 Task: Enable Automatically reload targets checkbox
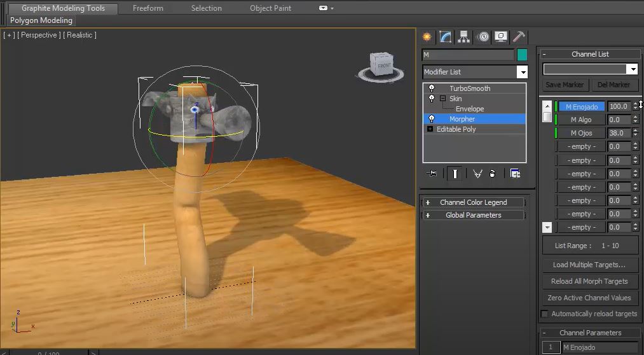tap(544, 314)
